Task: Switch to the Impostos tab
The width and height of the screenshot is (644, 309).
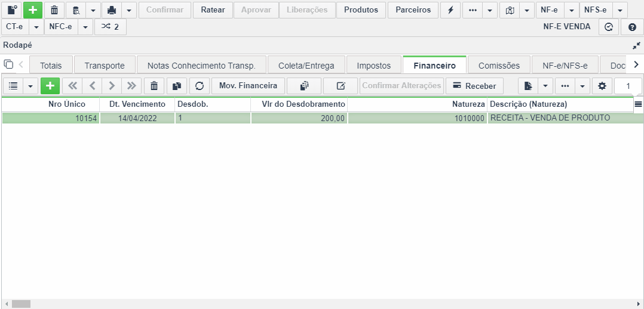Action: point(374,65)
